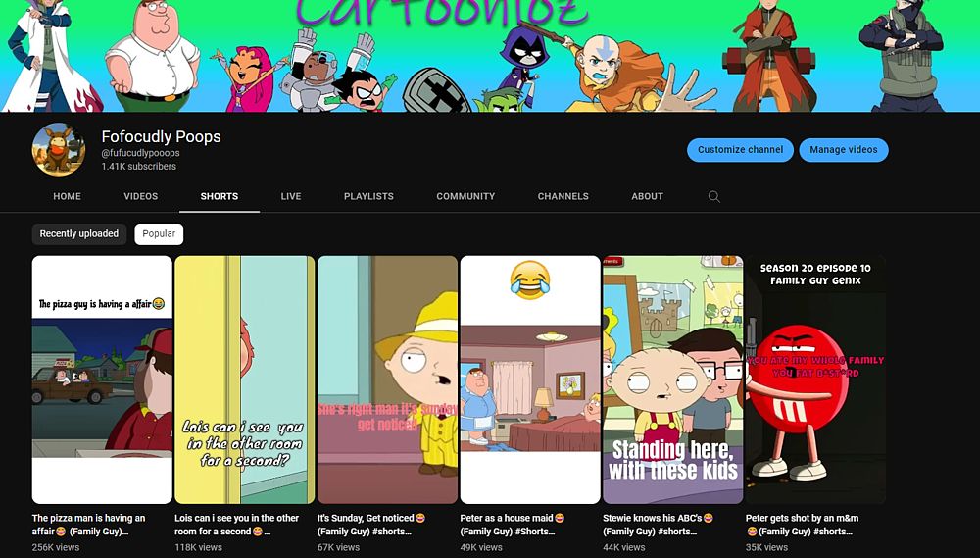
Task: Select the Popular filter chip
Action: (x=159, y=234)
